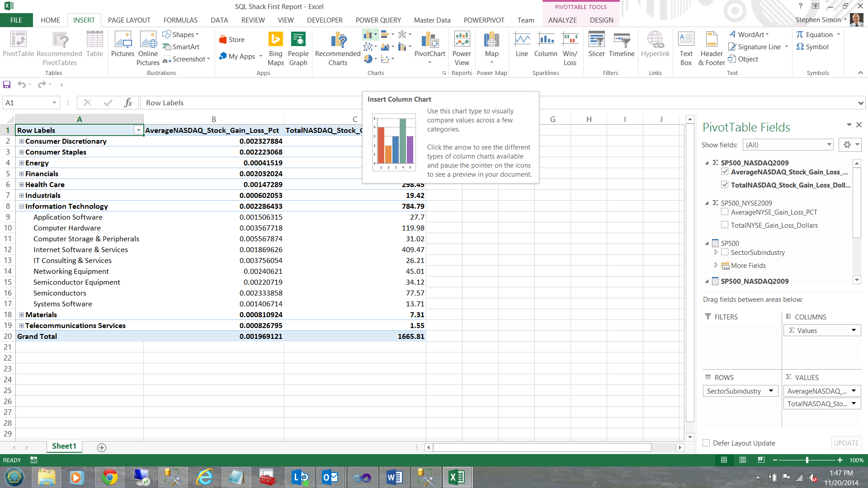868x488 pixels.
Task: Open the ANALYZE PivotTable tab
Action: pyautogui.click(x=562, y=20)
